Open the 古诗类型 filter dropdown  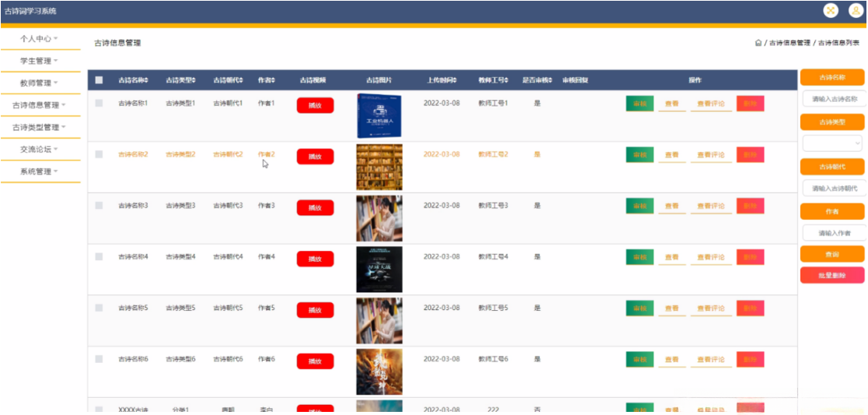click(x=832, y=143)
